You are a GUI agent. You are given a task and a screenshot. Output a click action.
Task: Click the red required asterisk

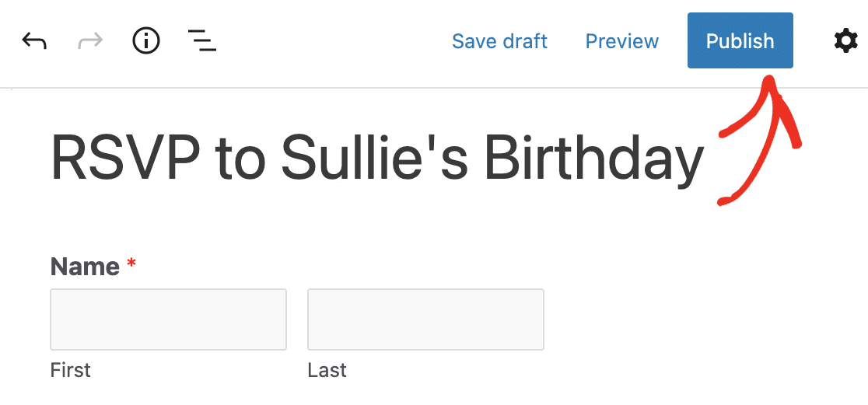coord(131,264)
